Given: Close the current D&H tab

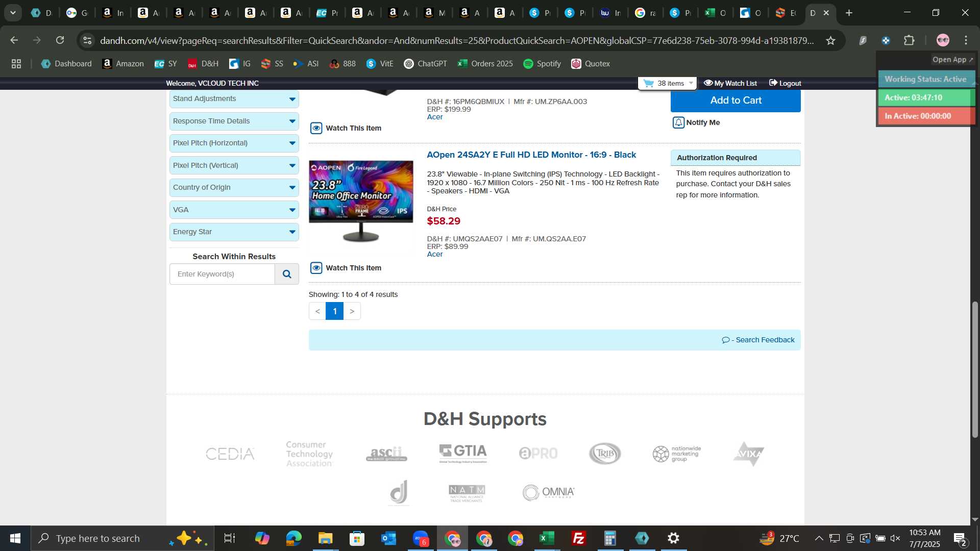Looking at the screenshot, I should 826,13.
